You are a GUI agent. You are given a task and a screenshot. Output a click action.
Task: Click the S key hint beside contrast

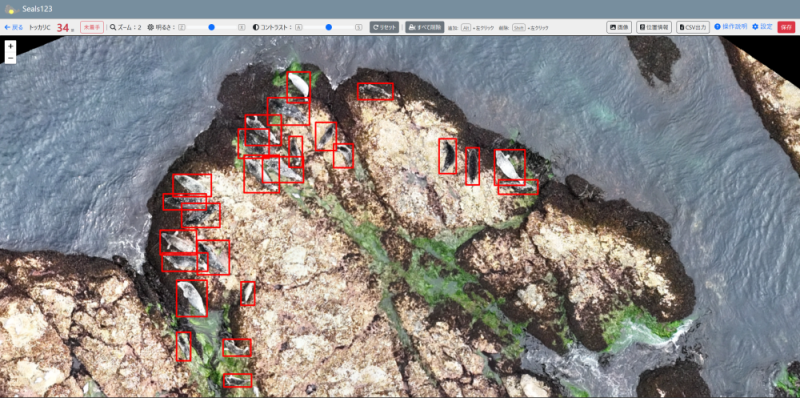359,28
